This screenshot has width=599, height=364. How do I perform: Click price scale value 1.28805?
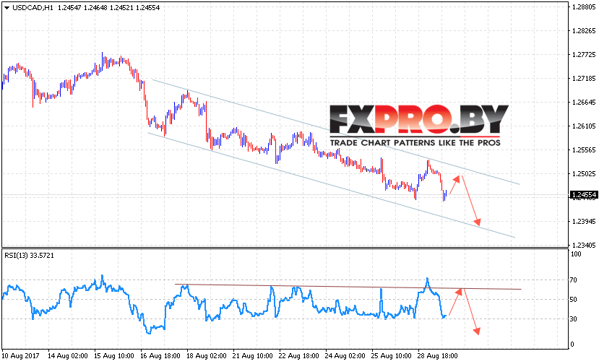pos(584,7)
